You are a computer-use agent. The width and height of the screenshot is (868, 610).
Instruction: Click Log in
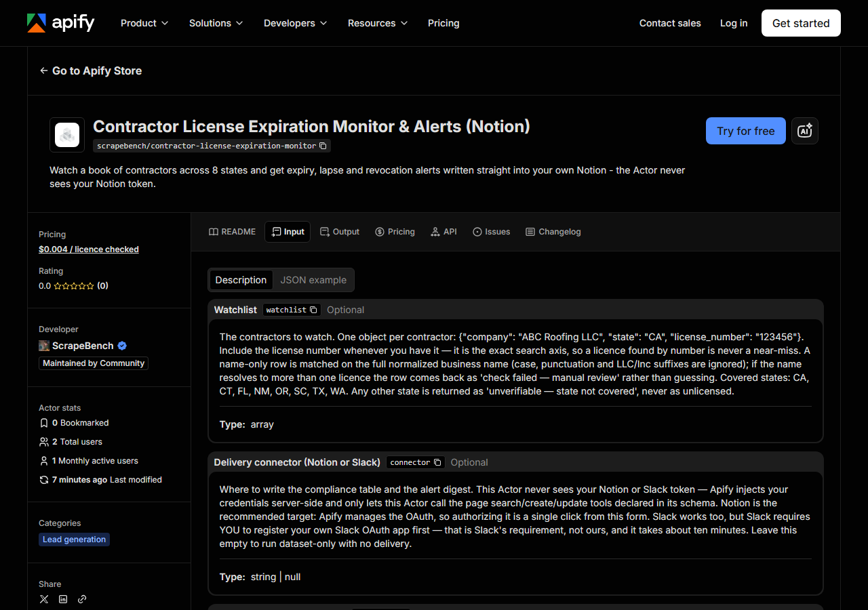[x=734, y=23]
